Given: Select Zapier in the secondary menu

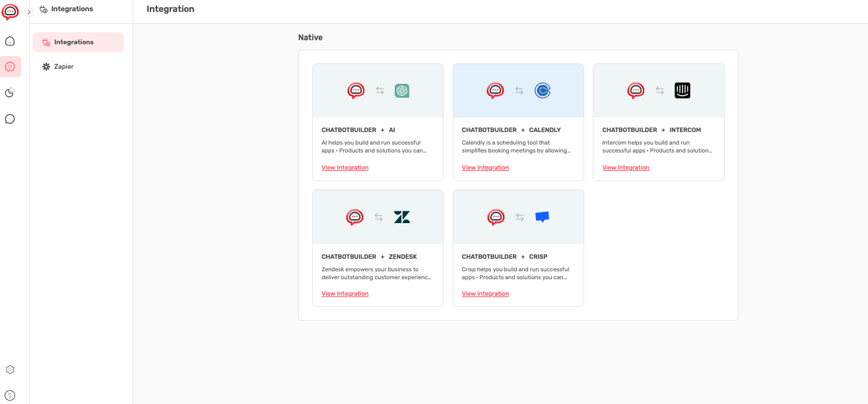Looking at the screenshot, I should 64,66.
